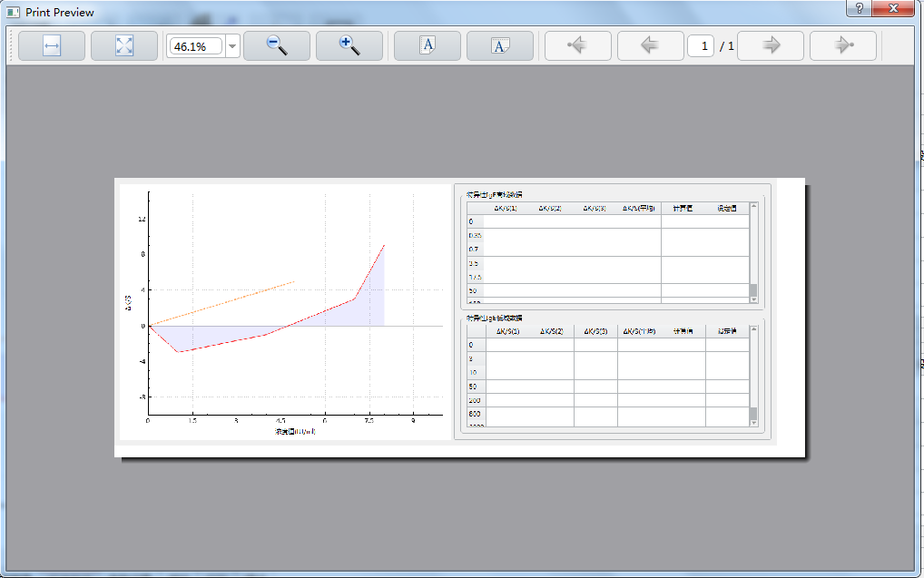Click the ΔK/S(1) header in upper table

point(506,208)
